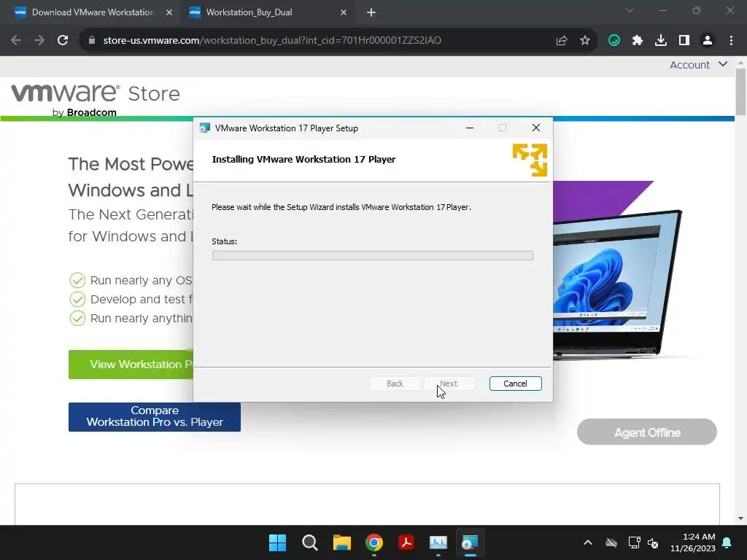Open the Chrome downloads icon
This screenshot has width=747, height=560.
coord(661,41)
